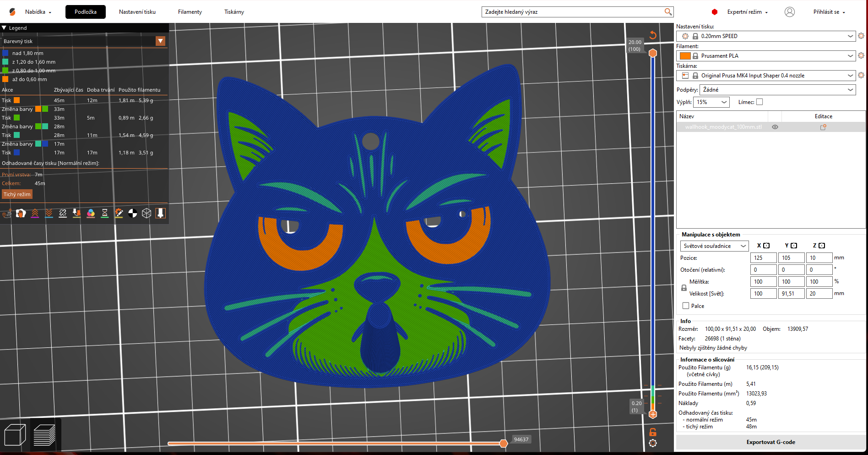Screen dimensions: 868x455
Task: Open Světové souřadnice coordinates dropdown
Action: [714, 246]
